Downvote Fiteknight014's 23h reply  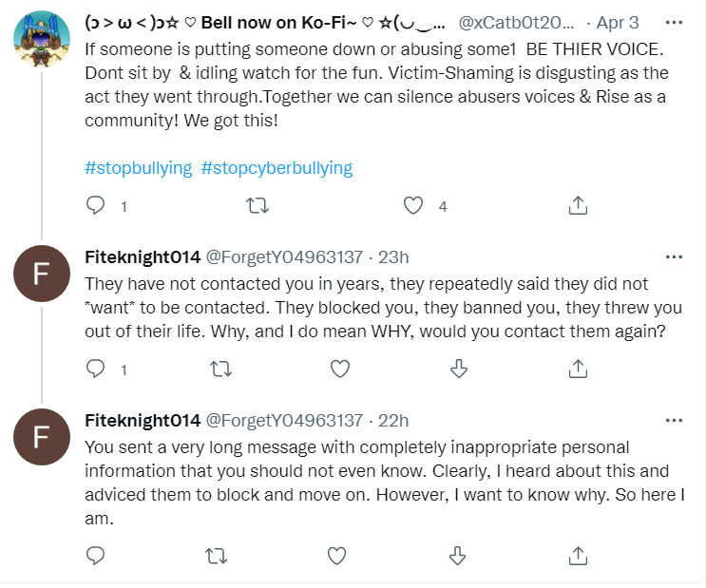point(459,369)
